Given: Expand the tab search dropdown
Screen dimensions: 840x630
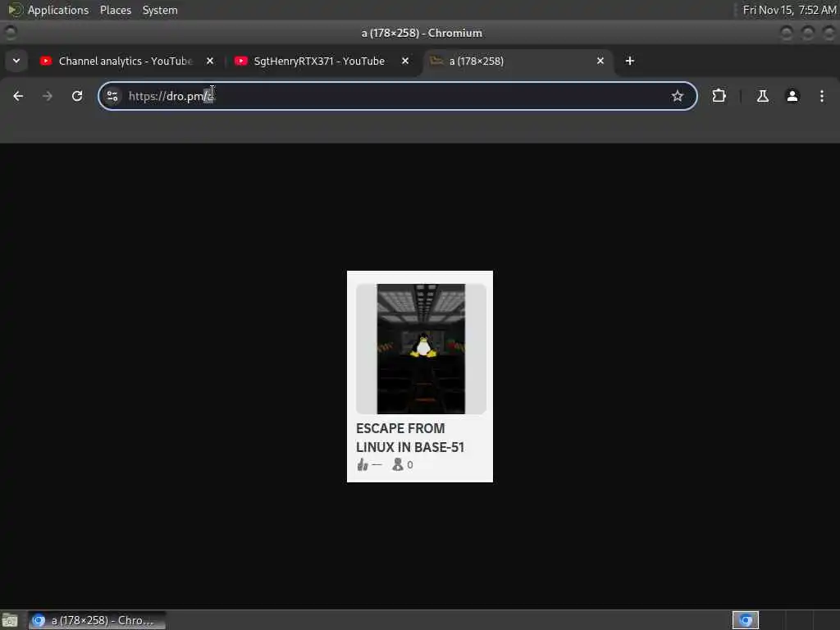Looking at the screenshot, I should pos(16,61).
